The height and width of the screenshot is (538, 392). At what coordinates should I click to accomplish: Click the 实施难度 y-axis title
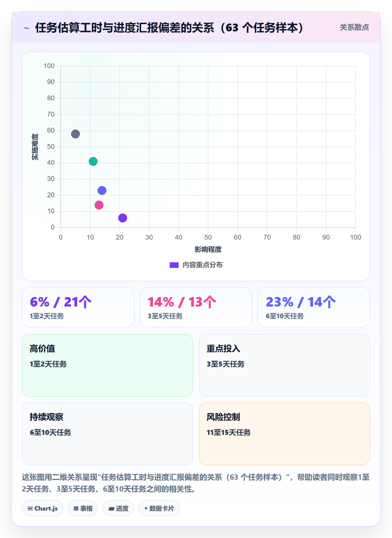35,147
